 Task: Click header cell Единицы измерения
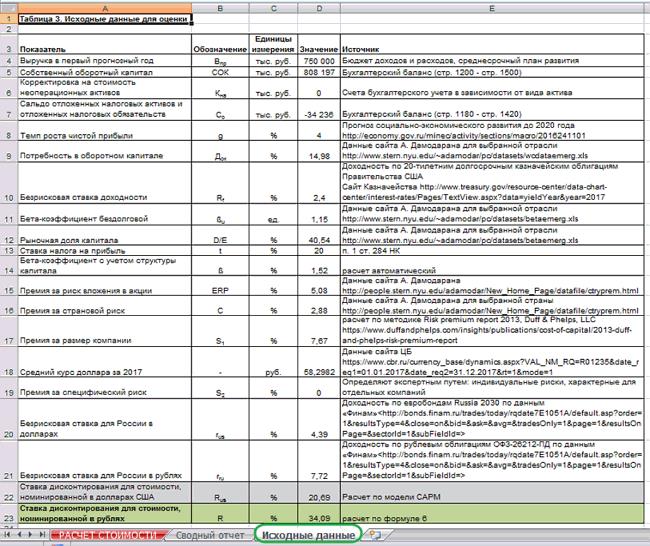pos(273,44)
